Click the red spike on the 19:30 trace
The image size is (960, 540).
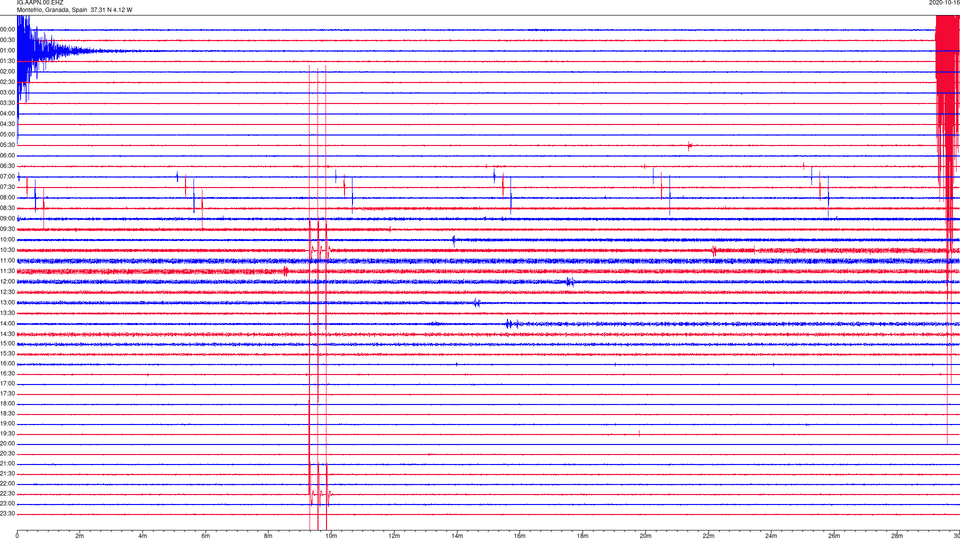click(x=639, y=433)
